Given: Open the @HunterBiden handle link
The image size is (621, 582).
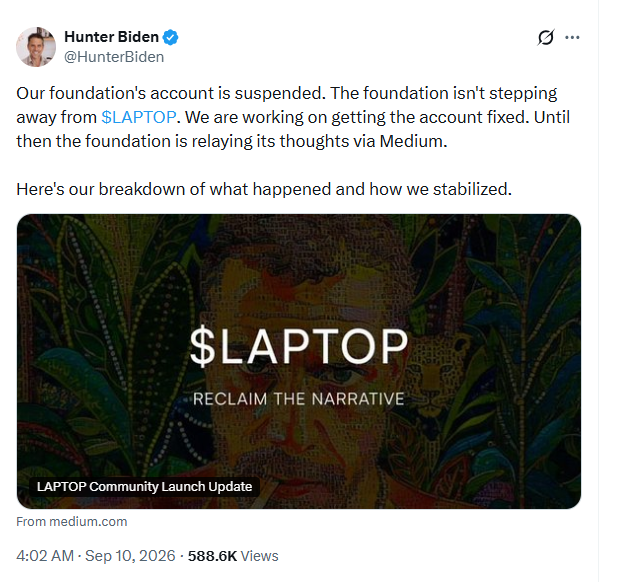Looking at the screenshot, I should tap(114, 57).
